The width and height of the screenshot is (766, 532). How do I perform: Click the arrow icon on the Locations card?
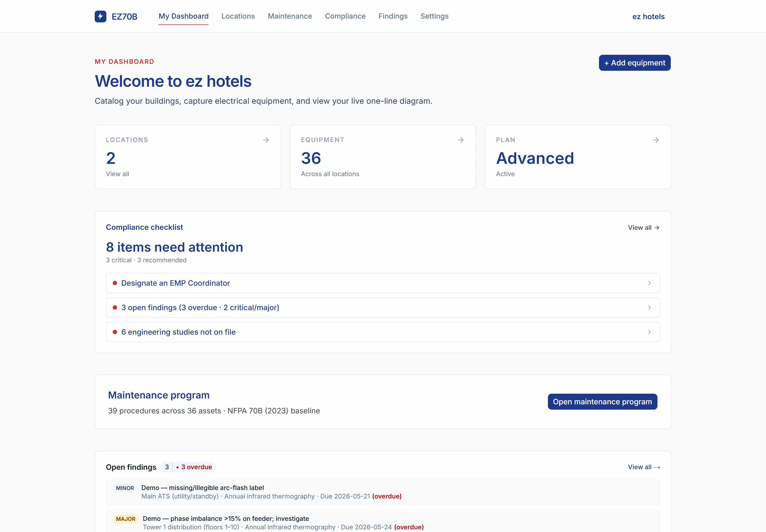point(266,140)
